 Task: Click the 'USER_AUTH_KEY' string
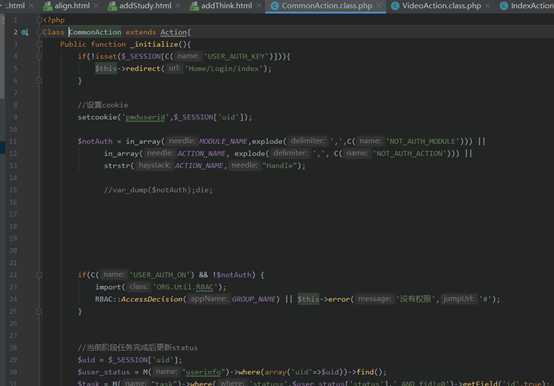click(x=237, y=57)
